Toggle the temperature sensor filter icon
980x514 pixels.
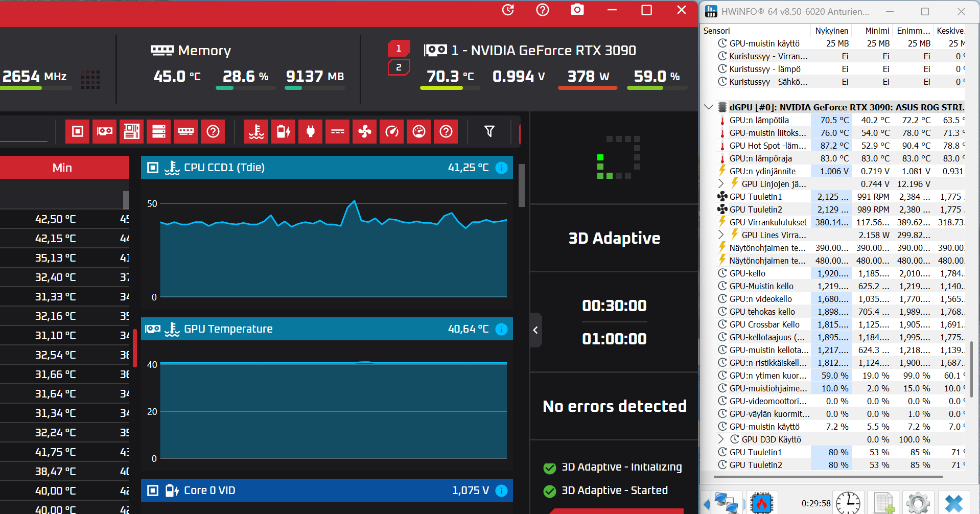[x=256, y=132]
